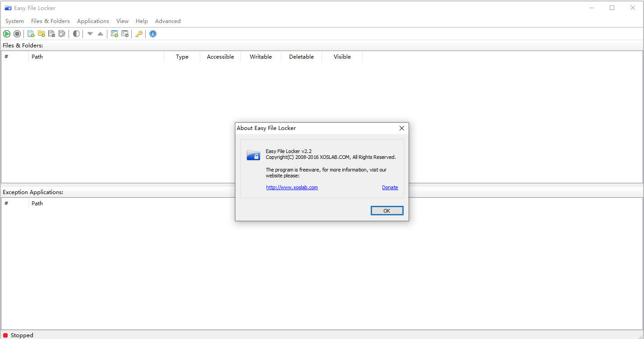Click the blue lock folder icon in About dialog
Viewport: 644px width, 339px height.
[253, 155]
